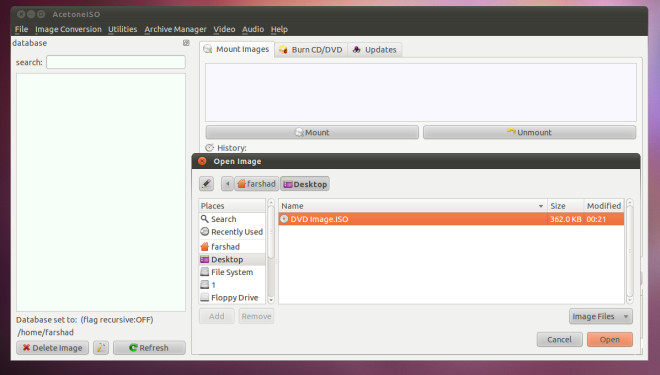Open the Image Files filter dropdown
Image resolution: width=660 pixels, height=375 pixels.
(601, 316)
